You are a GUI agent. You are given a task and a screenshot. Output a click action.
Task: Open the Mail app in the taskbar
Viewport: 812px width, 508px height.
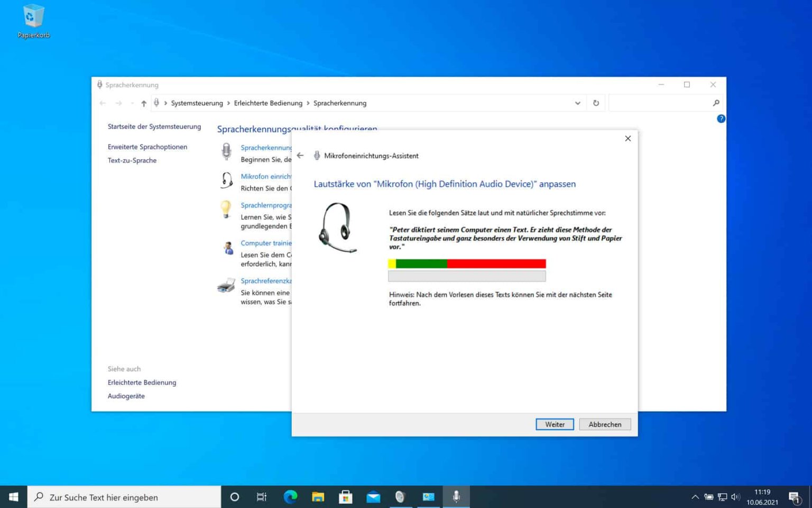pyautogui.click(x=373, y=497)
